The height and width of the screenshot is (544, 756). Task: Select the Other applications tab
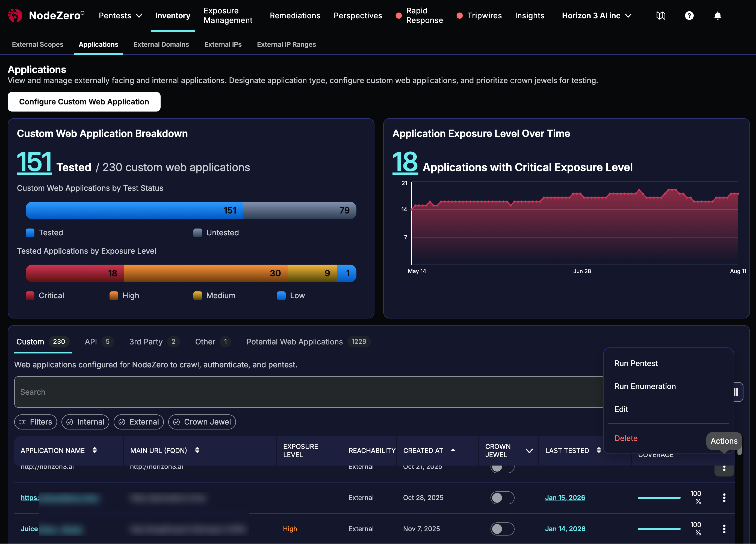(x=213, y=341)
